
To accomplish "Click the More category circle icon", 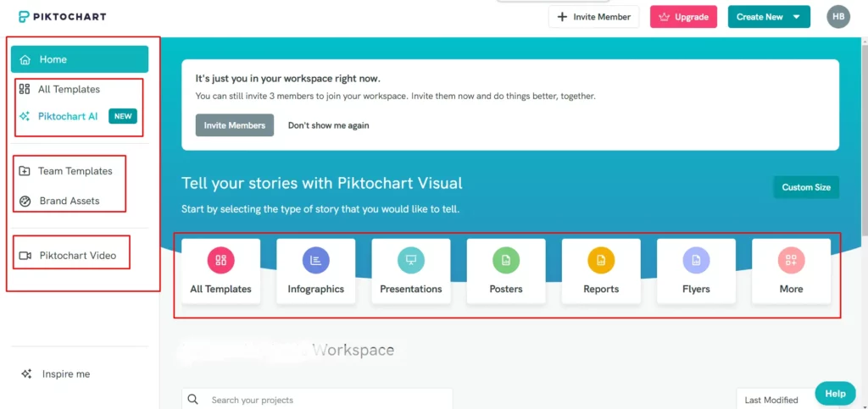I will tap(791, 260).
